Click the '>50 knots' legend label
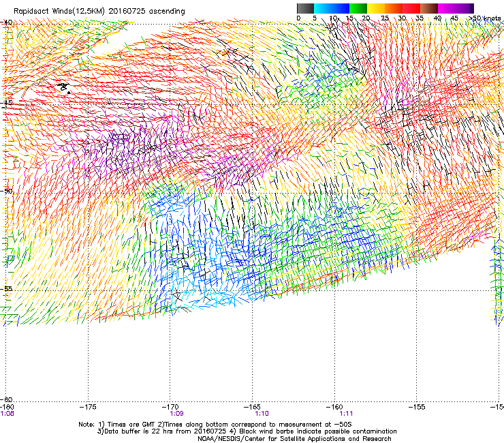This screenshot has height=443, width=504. click(485, 18)
